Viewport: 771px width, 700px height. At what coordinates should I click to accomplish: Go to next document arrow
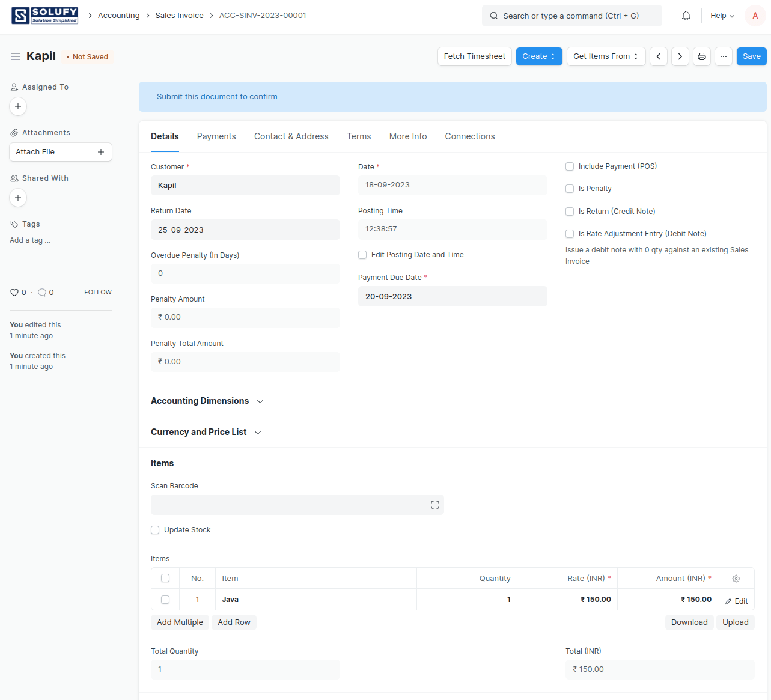[680, 56]
